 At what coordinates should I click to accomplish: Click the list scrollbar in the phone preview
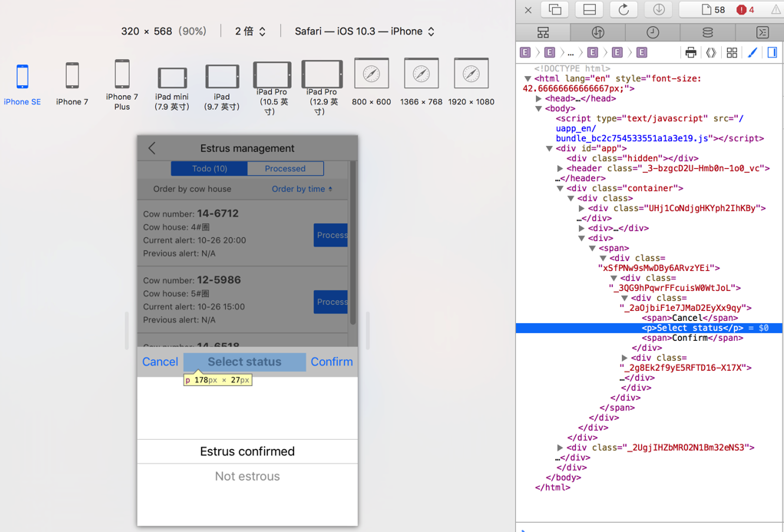point(353,243)
